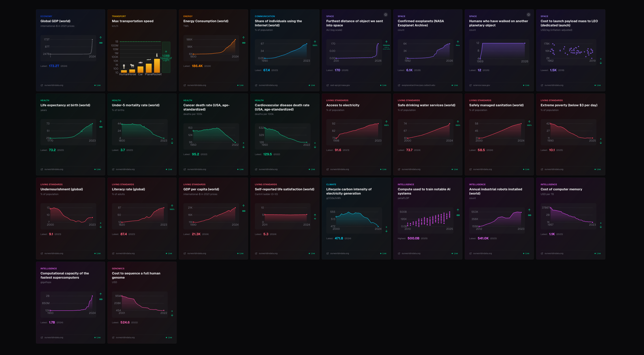Click the external-link icon next to science.nasa.gov
This screenshot has width=644, height=355.
tap(470, 85)
